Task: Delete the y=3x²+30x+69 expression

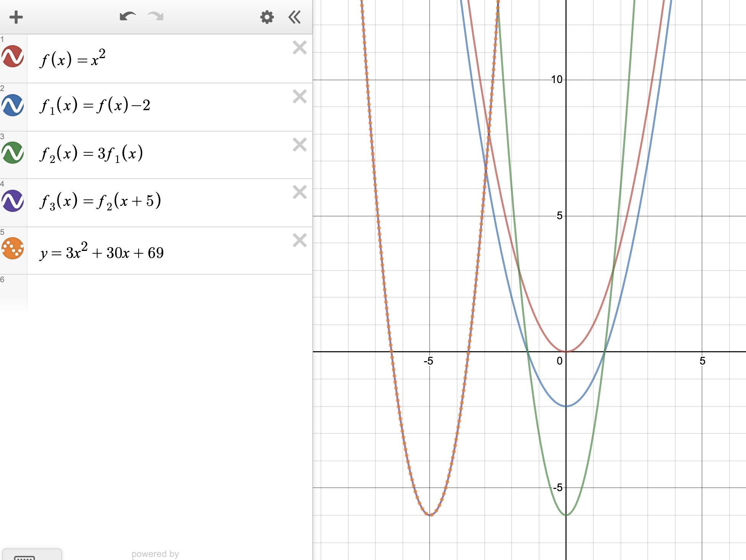Action: pyautogui.click(x=300, y=241)
